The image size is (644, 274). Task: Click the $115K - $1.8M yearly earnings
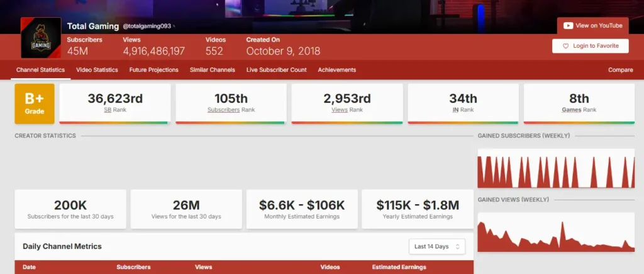[x=418, y=205]
